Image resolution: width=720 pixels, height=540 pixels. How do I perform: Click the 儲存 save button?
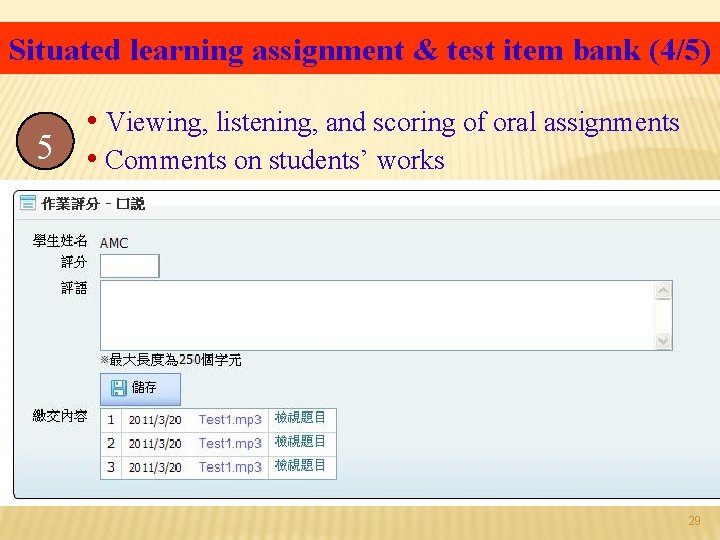pos(141,389)
